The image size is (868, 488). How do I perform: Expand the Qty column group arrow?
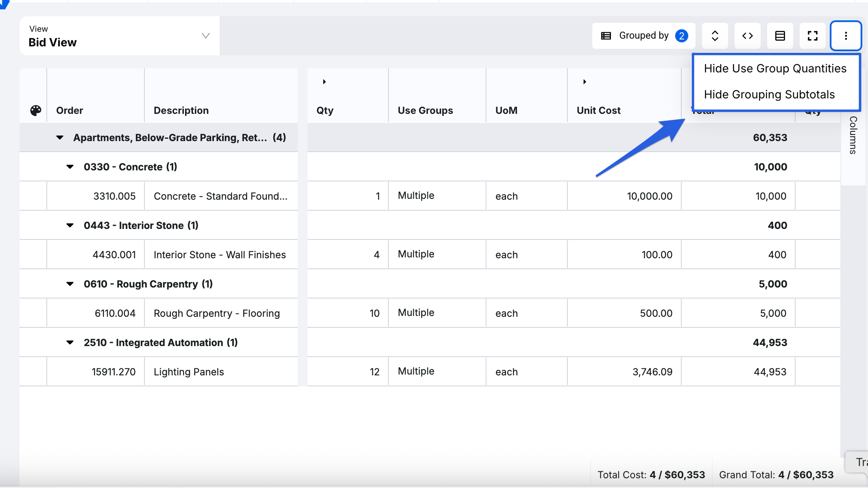click(324, 82)
